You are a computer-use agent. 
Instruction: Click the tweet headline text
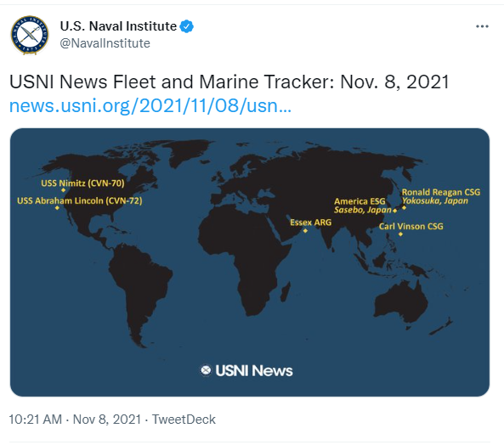pyautogui.click(x=229, y=82)
